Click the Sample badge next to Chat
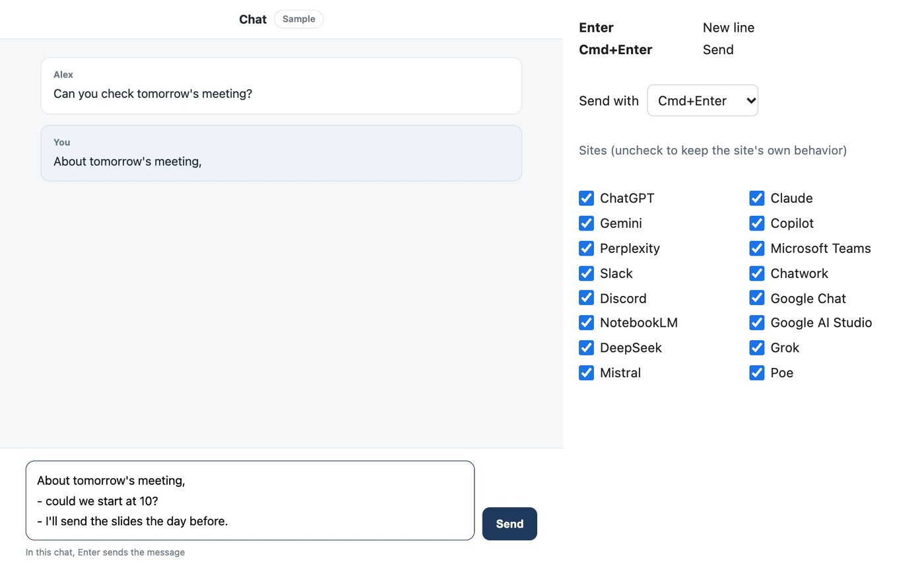The height and width of the screenshot is (572, 924). click(x=299, y=19)
